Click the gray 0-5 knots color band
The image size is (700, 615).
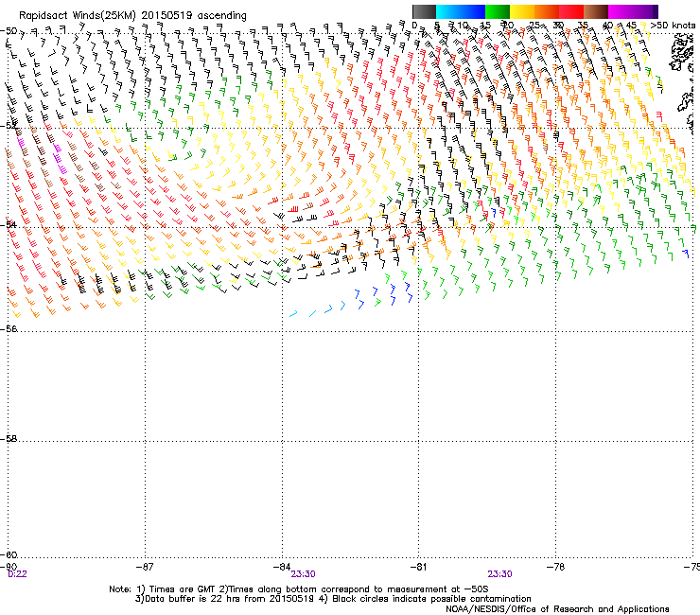424,11
